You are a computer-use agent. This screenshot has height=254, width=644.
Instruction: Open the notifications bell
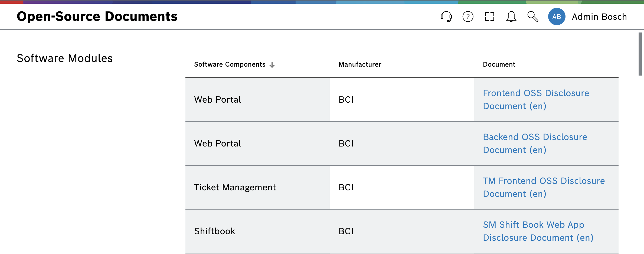(511, 17)
